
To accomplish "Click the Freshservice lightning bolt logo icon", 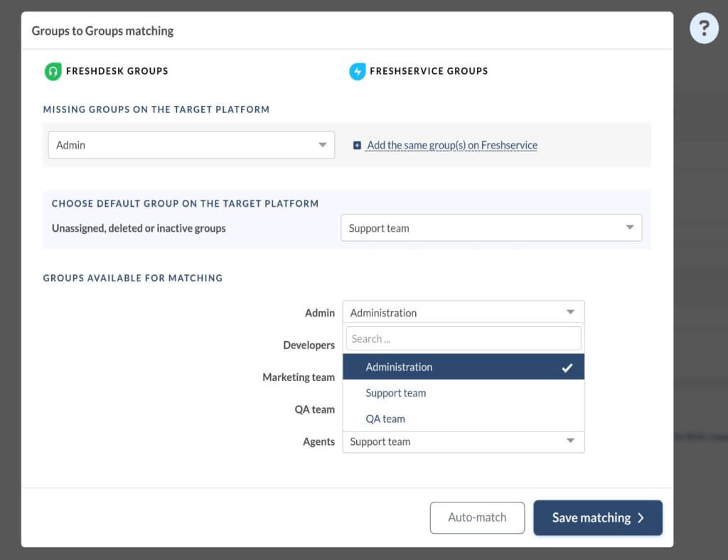I will pyautogui.click(x=357, y=71).
